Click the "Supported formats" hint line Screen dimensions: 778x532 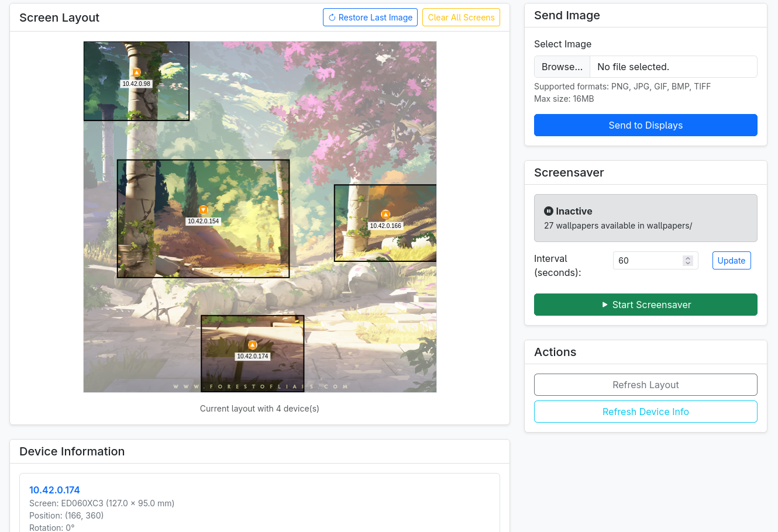pos(622,87)
